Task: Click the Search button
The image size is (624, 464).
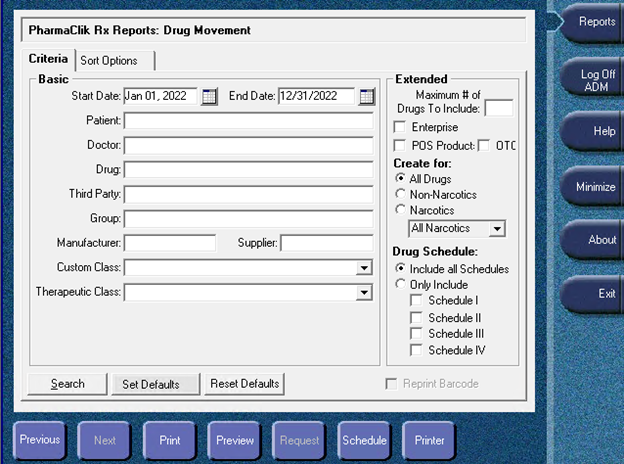Action: [68, 384]
